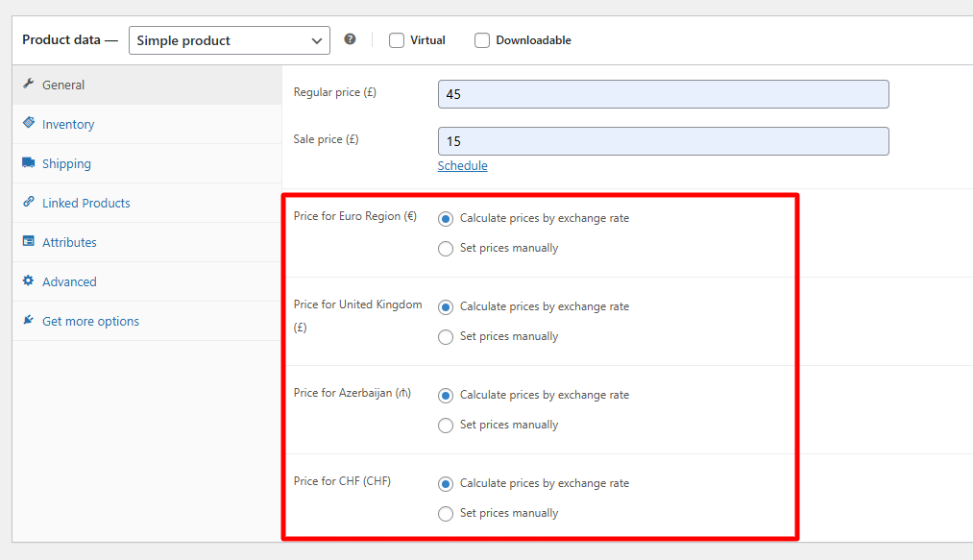
Task: Click the Linked Products chain icon
Action: point(29,203)
